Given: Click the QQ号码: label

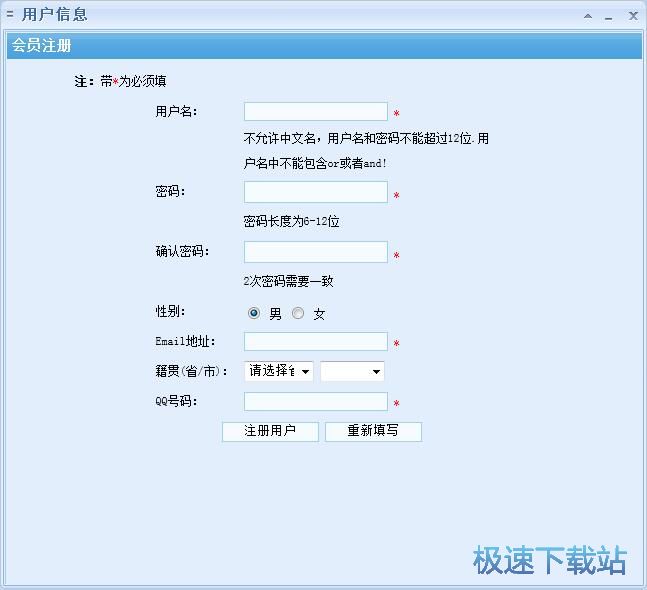Looking at the screenshot, I should (177, 401).
